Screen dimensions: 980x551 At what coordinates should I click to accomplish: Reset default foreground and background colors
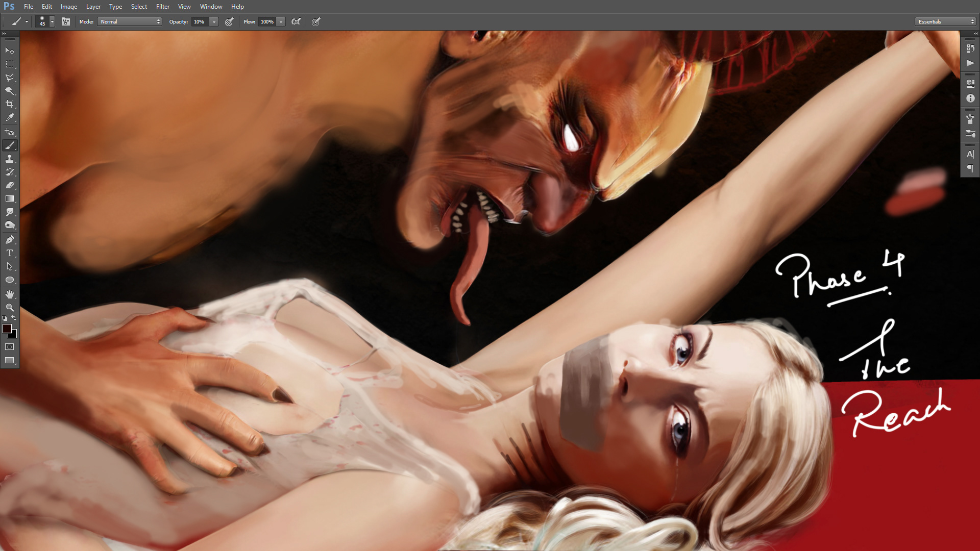pyautogui.click(x=5, y=318)
